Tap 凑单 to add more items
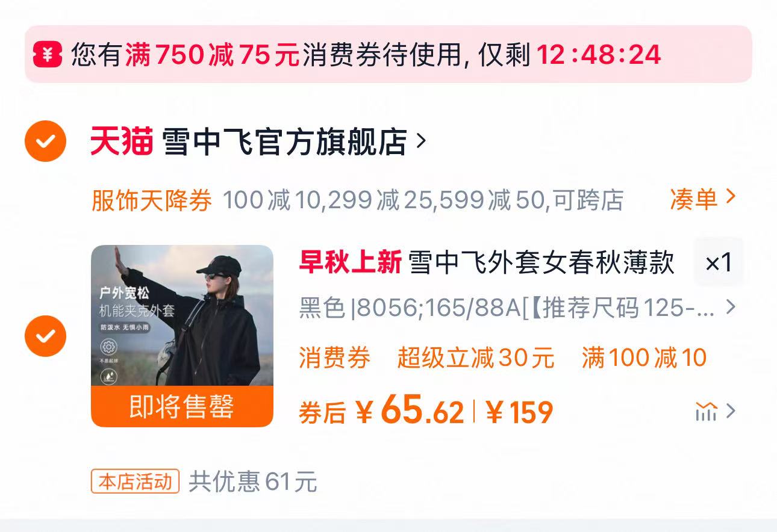This screenshot has width=777, height=532. point(703,199)
